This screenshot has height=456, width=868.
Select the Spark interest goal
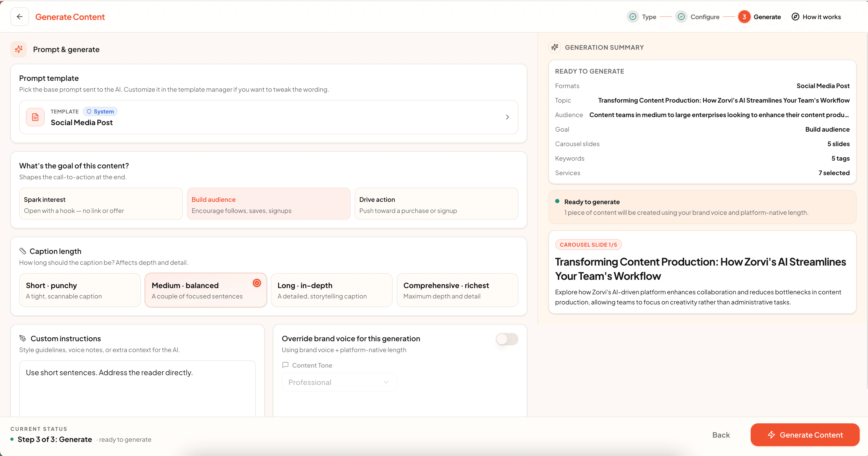[101, 204]
